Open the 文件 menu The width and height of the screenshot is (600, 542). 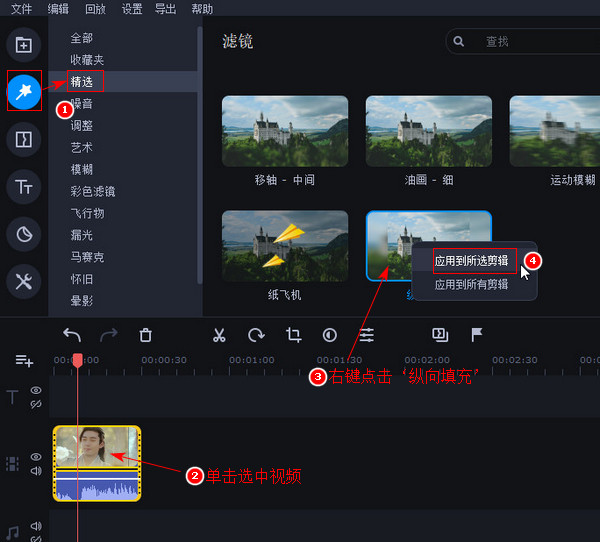[x=21, y=9]
